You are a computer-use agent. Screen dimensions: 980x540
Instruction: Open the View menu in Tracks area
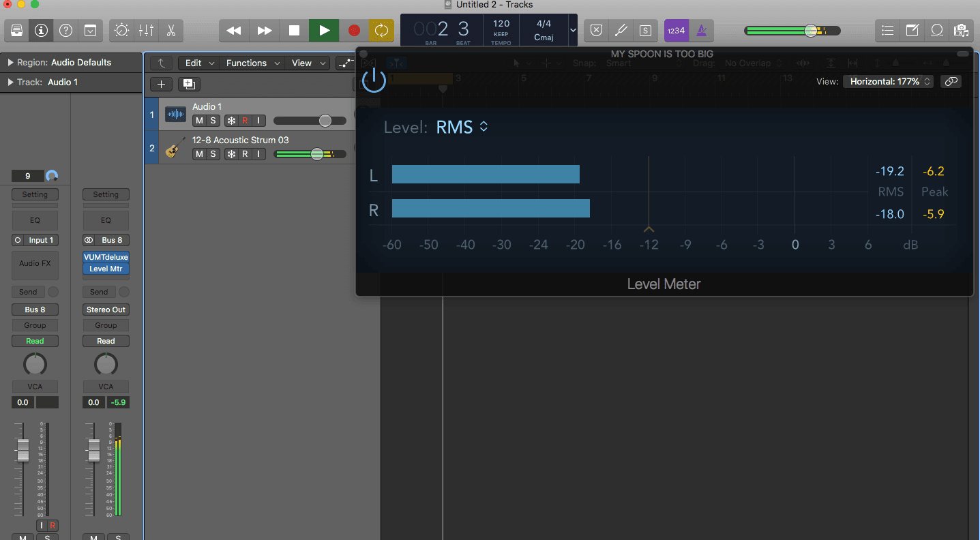tap(308, 63)
